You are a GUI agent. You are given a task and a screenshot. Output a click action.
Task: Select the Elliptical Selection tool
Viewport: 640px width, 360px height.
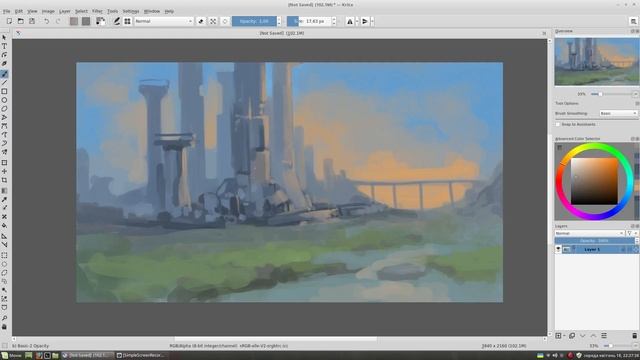point(4,264)
